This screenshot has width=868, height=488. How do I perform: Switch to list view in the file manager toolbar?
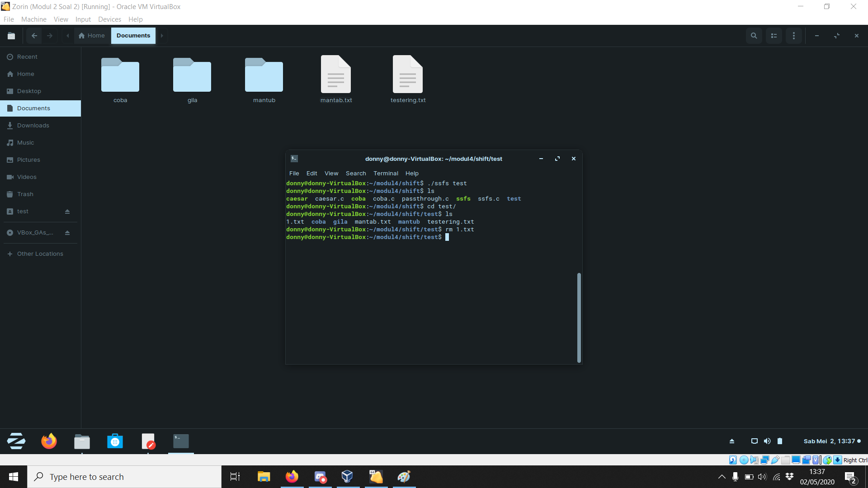pyautogui.click(x=774, y=35)
